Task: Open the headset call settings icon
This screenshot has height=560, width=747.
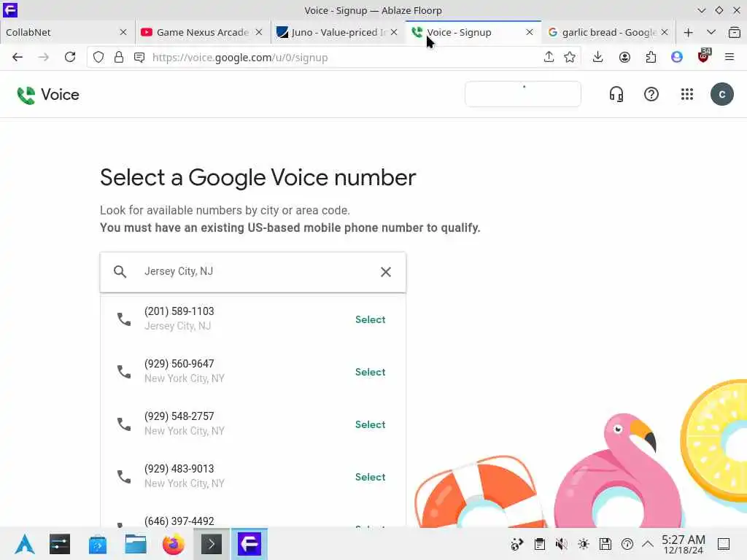Action: tap(616, 94)
